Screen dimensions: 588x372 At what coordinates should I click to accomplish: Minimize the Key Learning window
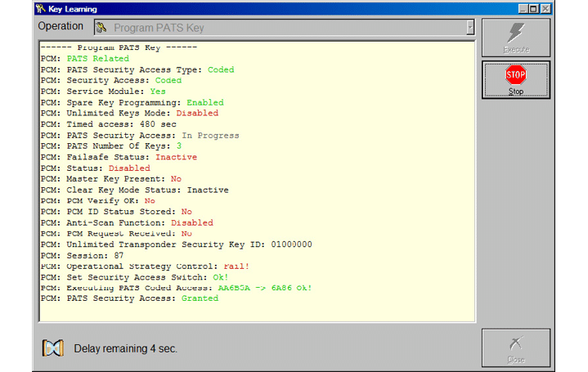tap(520, 8)
